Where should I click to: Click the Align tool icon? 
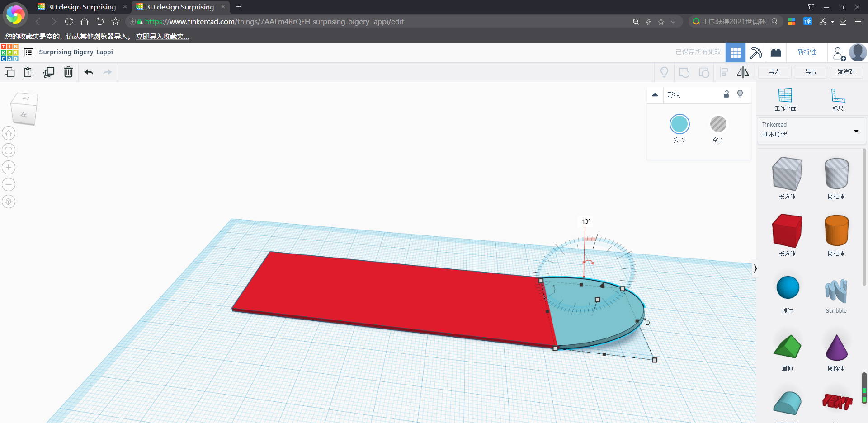724,72
